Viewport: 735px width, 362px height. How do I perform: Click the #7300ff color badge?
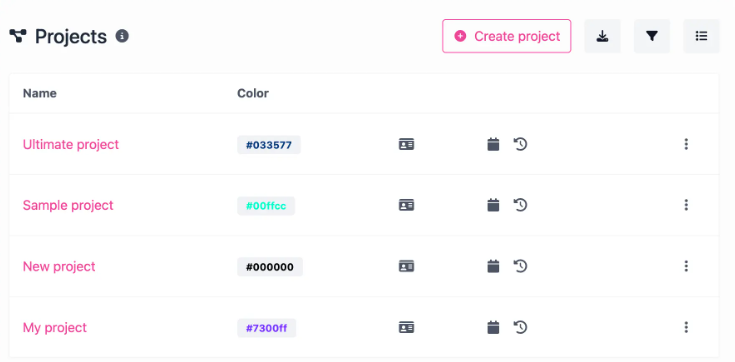(x=267, y=328)
